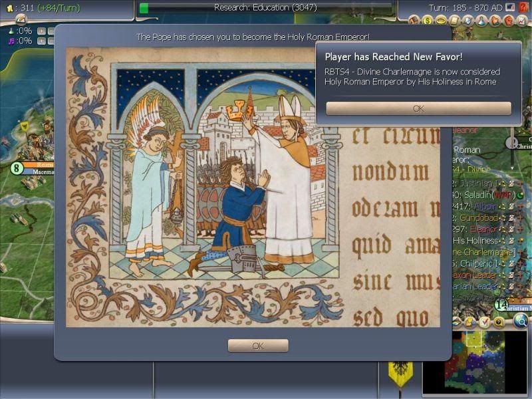Click OK on the Holy Roman Emperor illustration popup
The width and height of the screenshot is (532, 399).
pos(258,346)
